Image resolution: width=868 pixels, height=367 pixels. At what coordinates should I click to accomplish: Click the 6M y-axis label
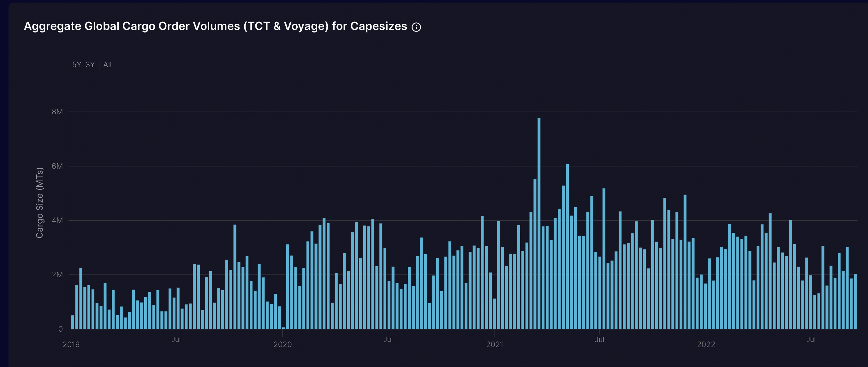pyautogui.click(x=57, y=166)
